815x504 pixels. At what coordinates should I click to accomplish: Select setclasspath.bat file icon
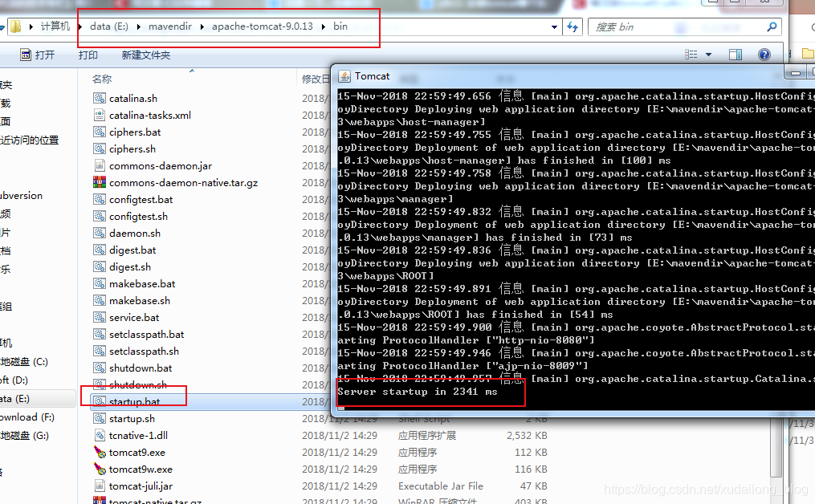tap(100, 334)
